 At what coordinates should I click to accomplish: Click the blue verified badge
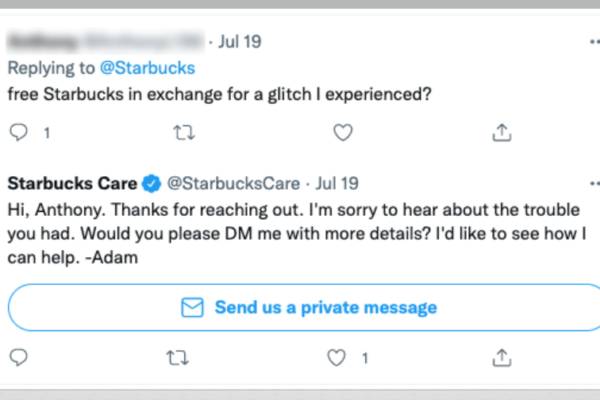click(152, 183)
